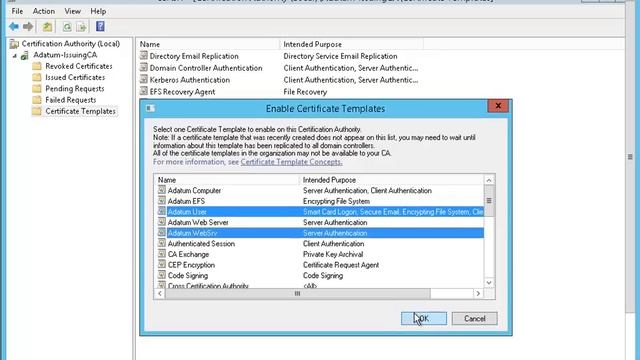640x360 pixels.
Task: Click the Cancel button
Action: (x=474, y=318)
